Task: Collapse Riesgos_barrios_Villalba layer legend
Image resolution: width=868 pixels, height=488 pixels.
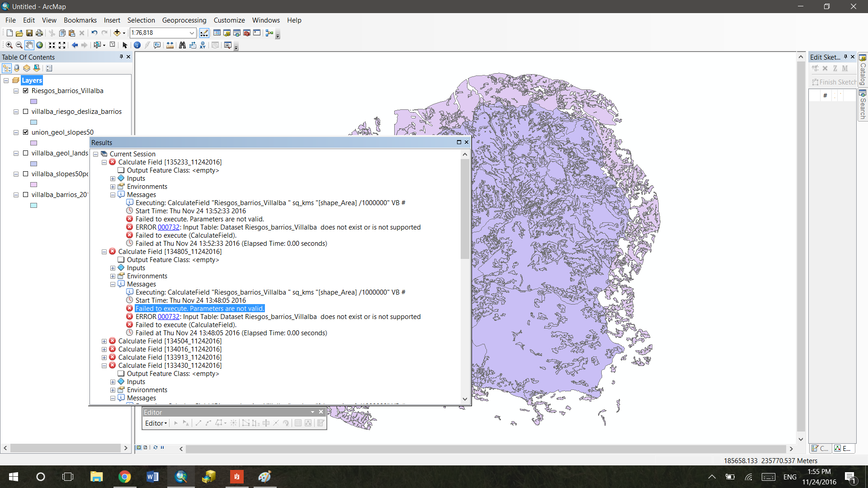Action: click(16, 91)
